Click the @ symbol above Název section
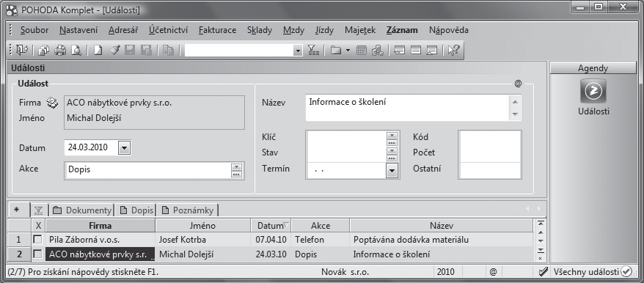644x283 pixels. [x=518, y=84]
